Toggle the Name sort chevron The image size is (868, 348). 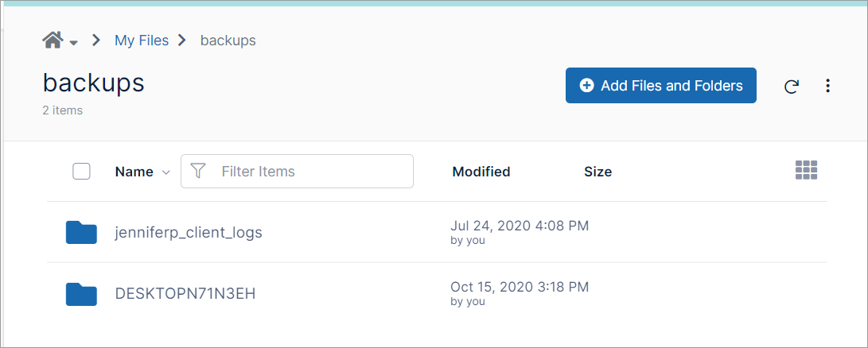165,172
